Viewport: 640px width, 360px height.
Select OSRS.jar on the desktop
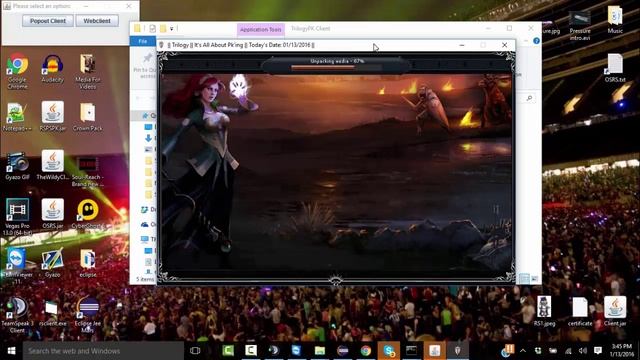[x=53, y=214]
